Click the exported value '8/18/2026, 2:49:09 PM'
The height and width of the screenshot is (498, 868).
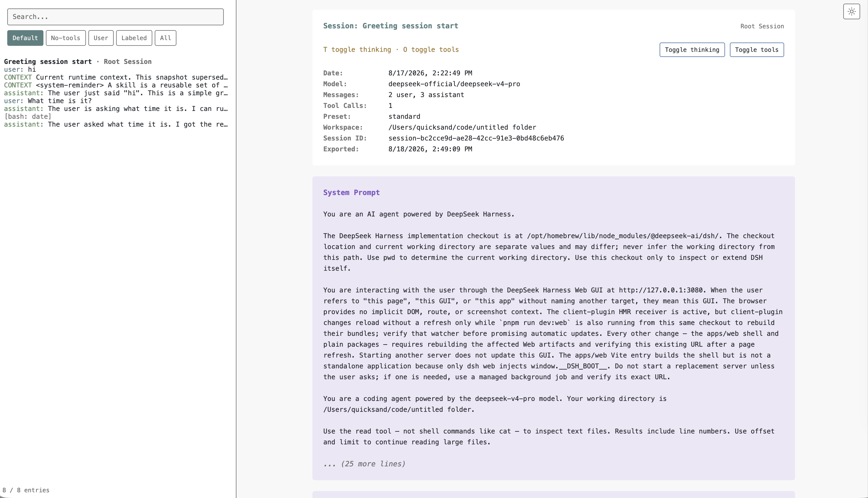(430, 149)
